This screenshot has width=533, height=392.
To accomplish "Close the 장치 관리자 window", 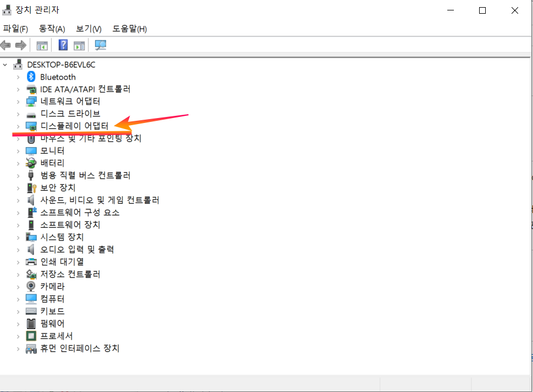I will tap(515, 10).
